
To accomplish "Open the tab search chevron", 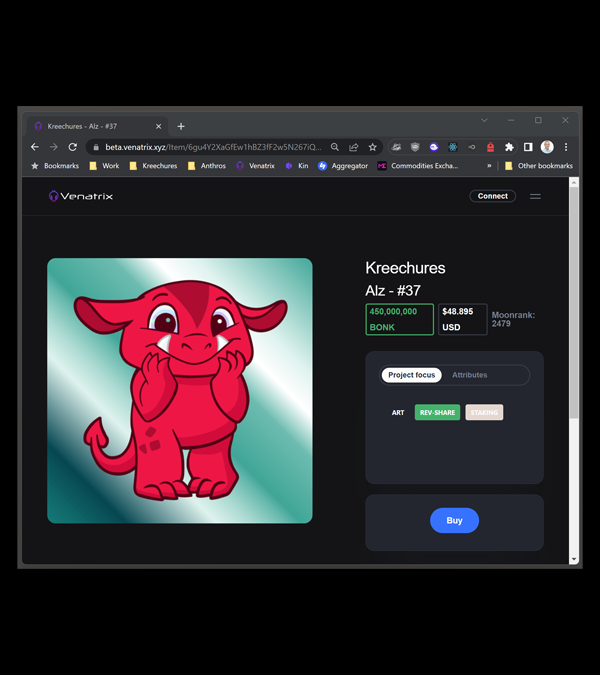I will pyautogui.click(x=484, y=121).
